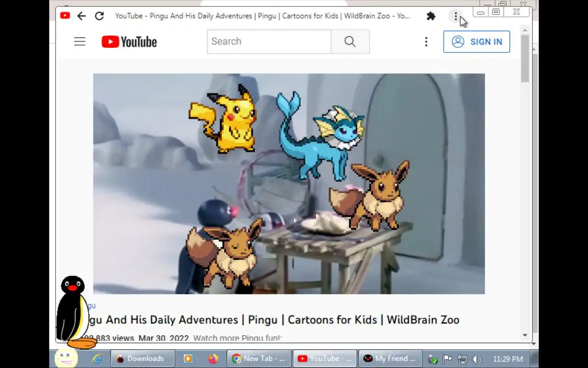Viewport: 588px width, 368px height.
Task: Open the browser three-dot menu
Action: (x=456, y=17)
